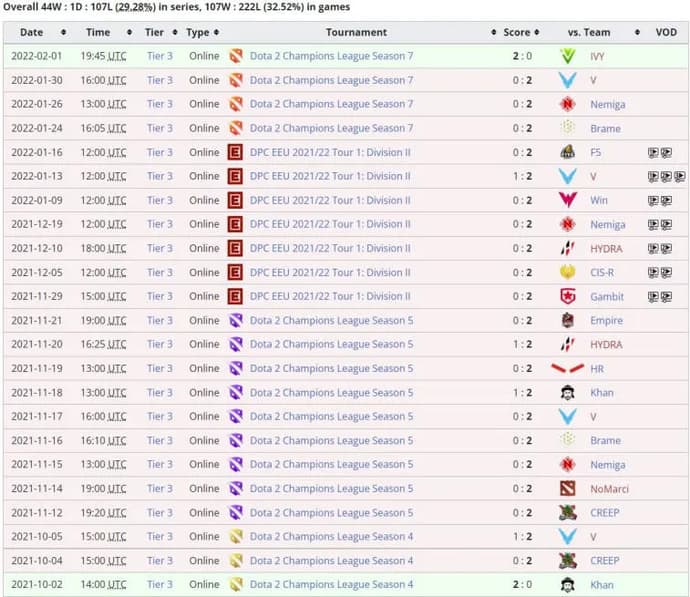Image resolution: width=690 pixels, height=597 pixels.
Task: Sort by vs. Team column arrows
Action: [637, 32]
